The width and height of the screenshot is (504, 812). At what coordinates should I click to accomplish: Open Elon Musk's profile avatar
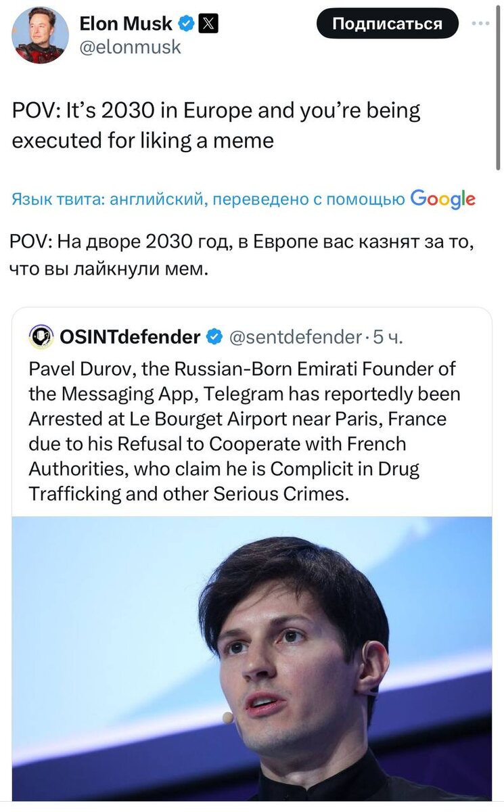click(x=41, y=35)
